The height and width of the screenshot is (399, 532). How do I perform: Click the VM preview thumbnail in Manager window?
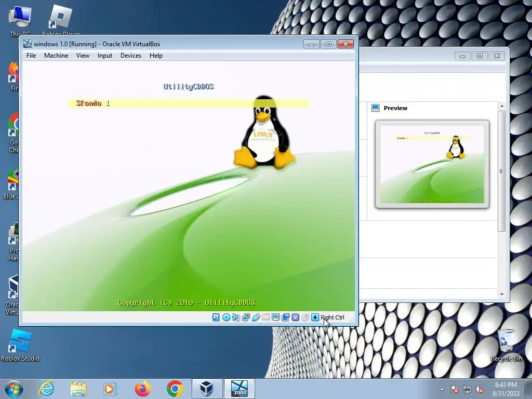pyautogui.click(x=432, y=164)
